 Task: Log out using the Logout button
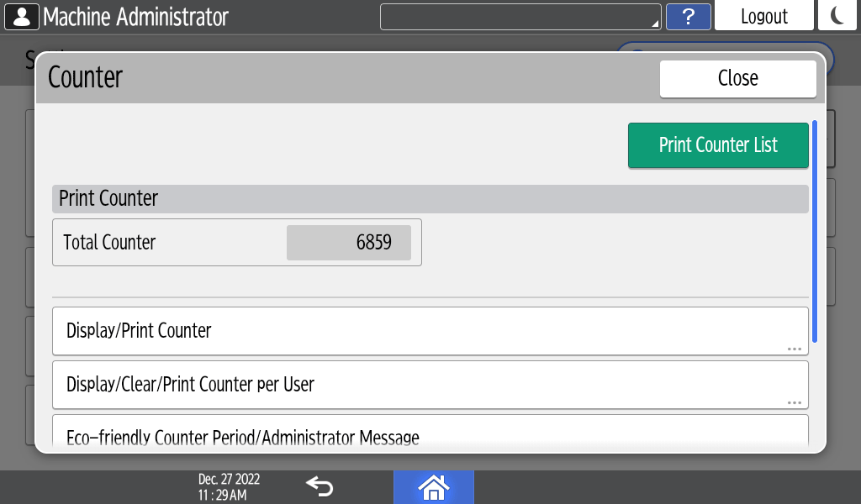coord(763,16)
